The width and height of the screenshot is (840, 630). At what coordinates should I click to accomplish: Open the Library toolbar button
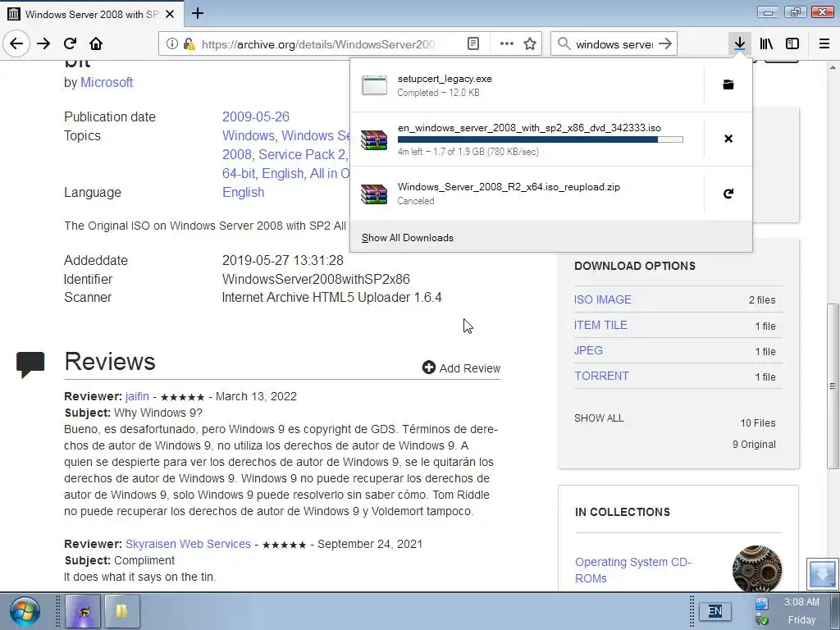click(x=766, y=43)
